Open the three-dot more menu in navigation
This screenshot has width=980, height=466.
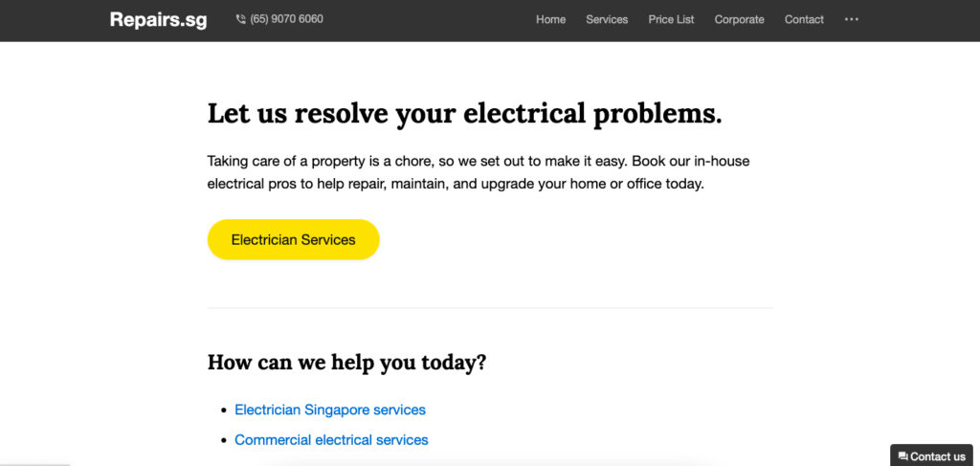click(851, 19)
